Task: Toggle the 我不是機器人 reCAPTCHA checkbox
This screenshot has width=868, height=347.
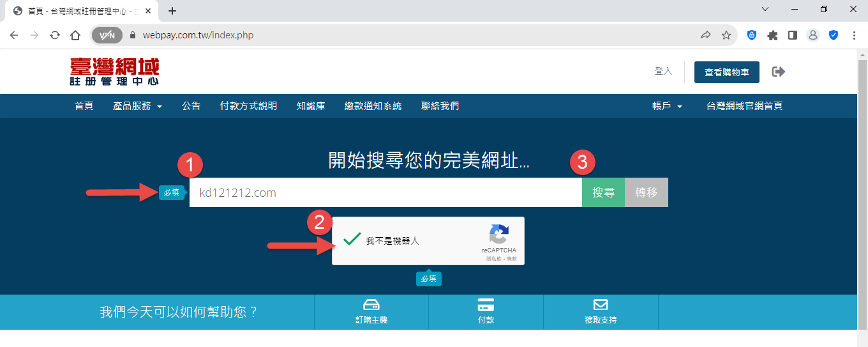Action: (x=352, y=240)
